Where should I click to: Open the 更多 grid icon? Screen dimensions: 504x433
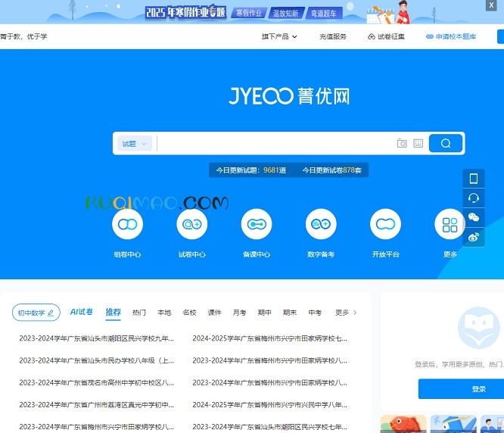point(450,224)
